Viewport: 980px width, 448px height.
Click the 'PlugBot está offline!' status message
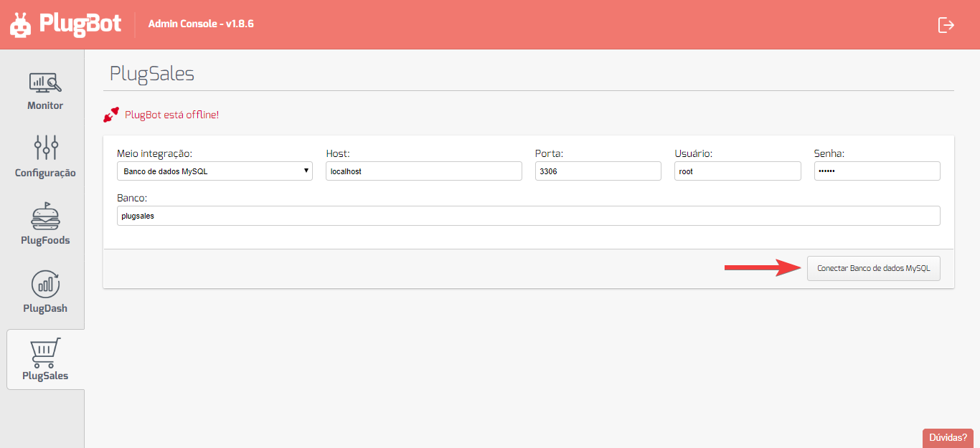(171, 115)
